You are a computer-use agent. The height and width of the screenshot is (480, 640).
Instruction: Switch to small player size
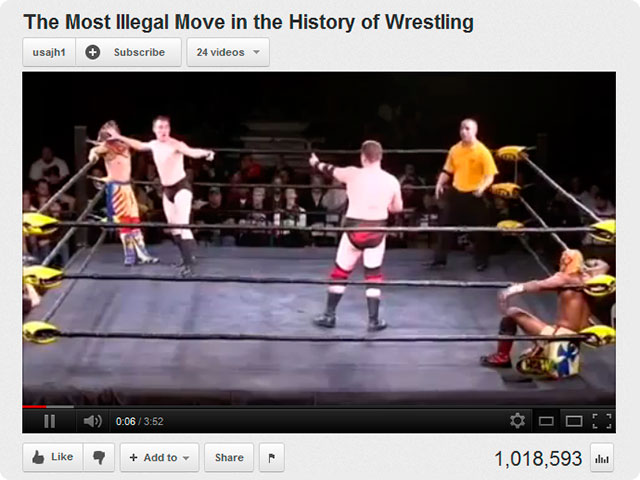coord(546,421)
